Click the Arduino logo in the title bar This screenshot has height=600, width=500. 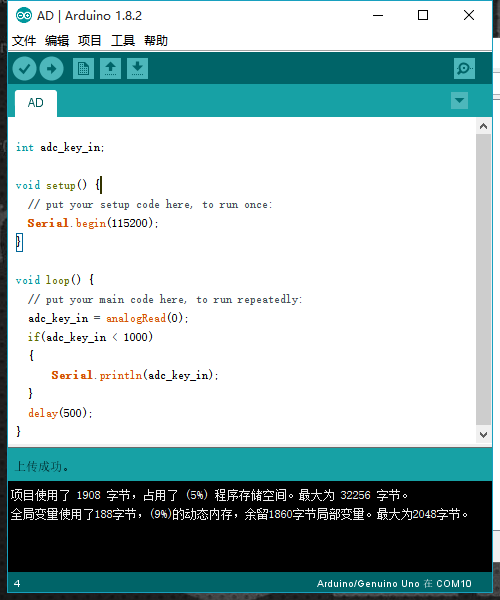pos(24,16)
